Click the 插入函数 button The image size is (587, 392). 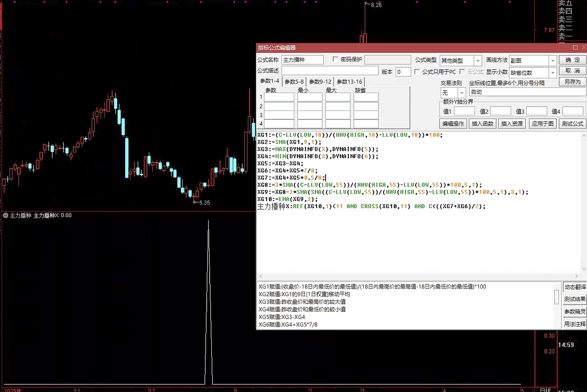[x=482, y=124]
